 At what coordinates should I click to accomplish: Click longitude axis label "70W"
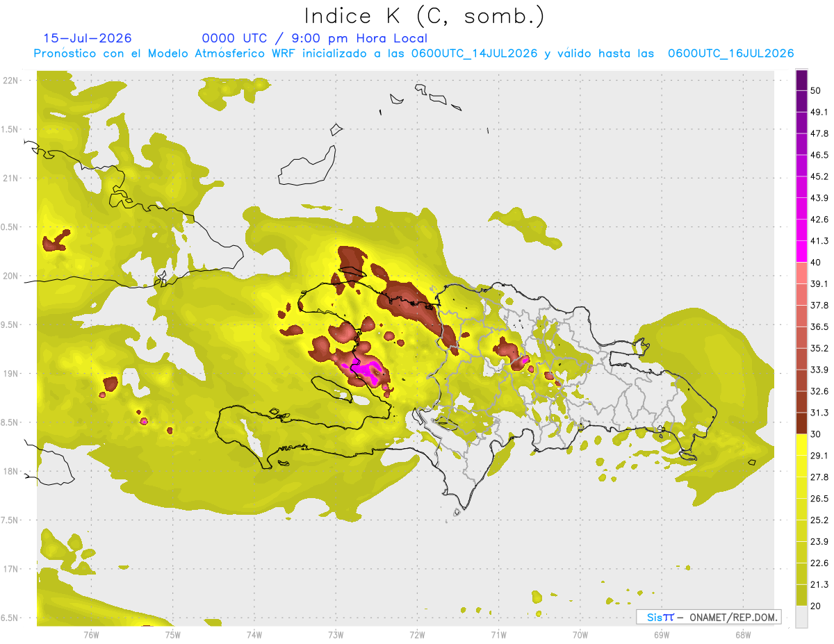580,635
